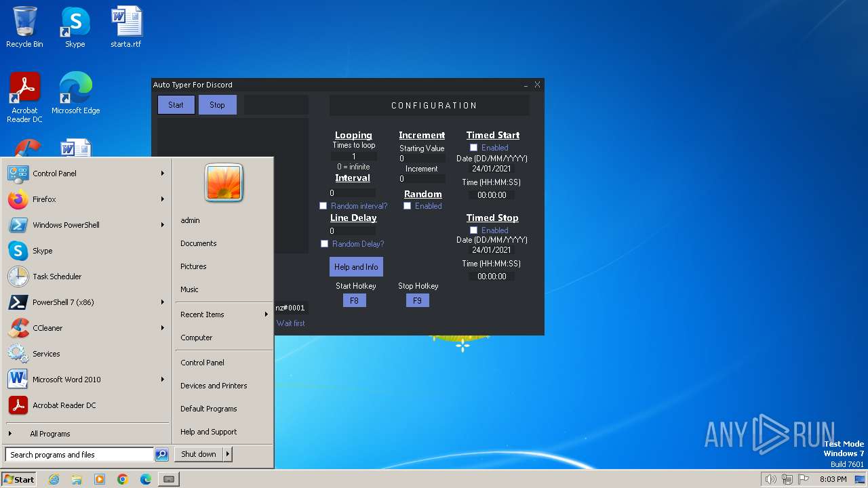The width and height of the screenshot is (868, 488).
Task: Open Control Panel from pinned programs list
Action: pos(86,174)
